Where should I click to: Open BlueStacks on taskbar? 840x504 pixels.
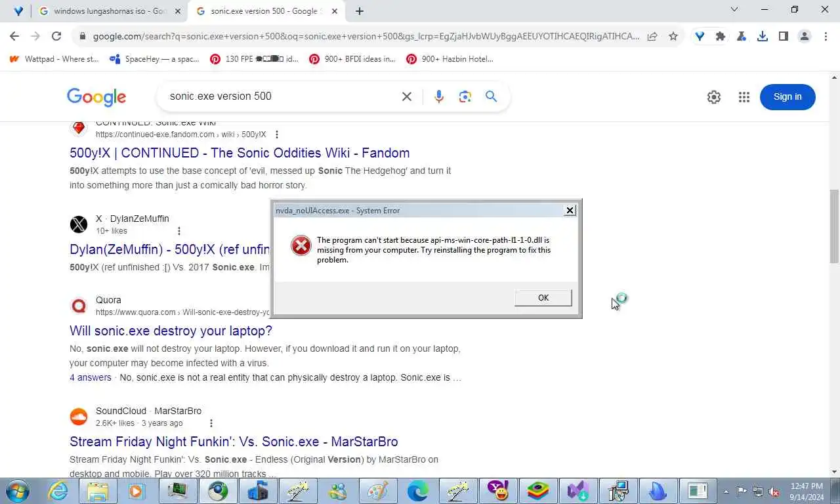click(x=538, y=491)
